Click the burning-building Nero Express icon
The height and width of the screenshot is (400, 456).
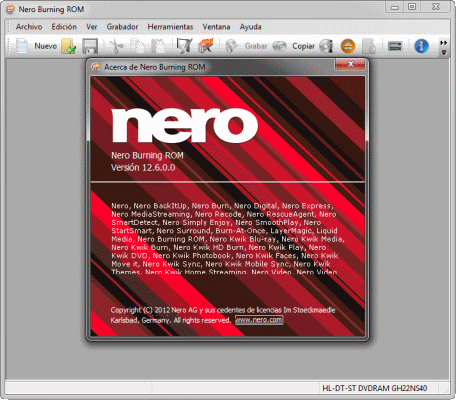point(206,46)
